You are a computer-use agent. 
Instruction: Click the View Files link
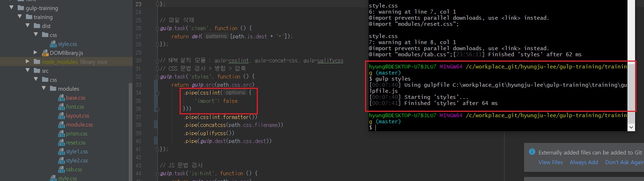pyautogui.click(x=550, y=162)
